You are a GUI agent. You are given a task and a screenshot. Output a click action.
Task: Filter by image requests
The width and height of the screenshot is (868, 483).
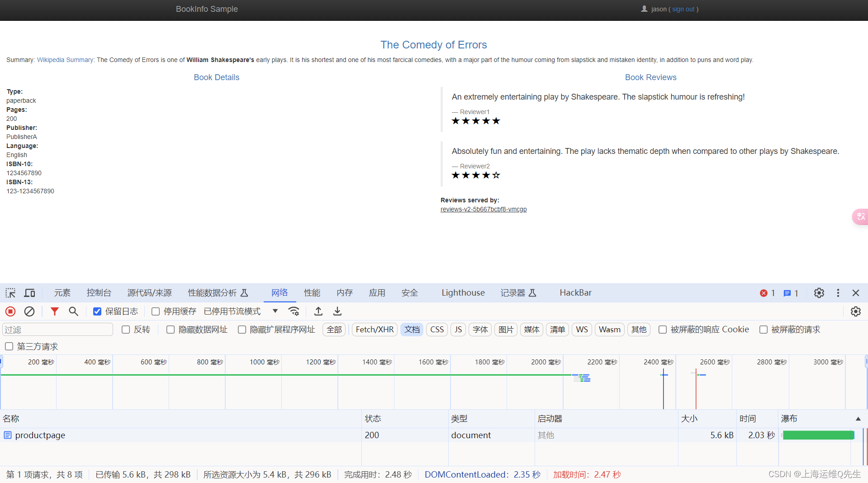(506, 330)
